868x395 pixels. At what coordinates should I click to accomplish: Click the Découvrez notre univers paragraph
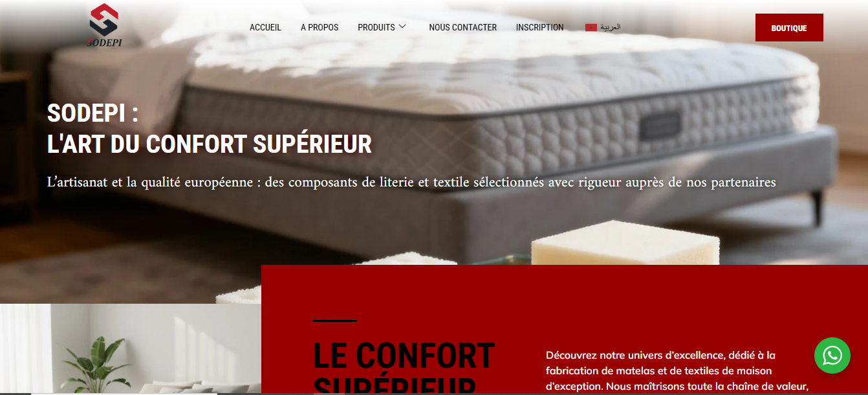677,370
